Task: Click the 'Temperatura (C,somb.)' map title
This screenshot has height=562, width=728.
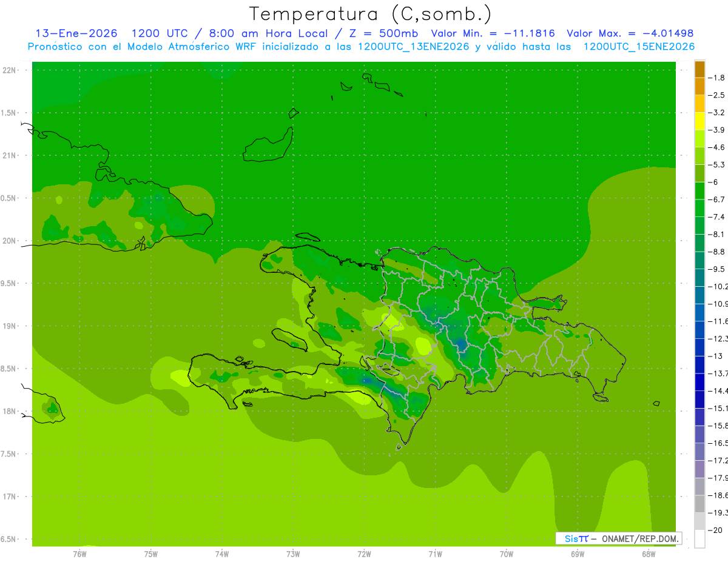Action: coord(371,13)
